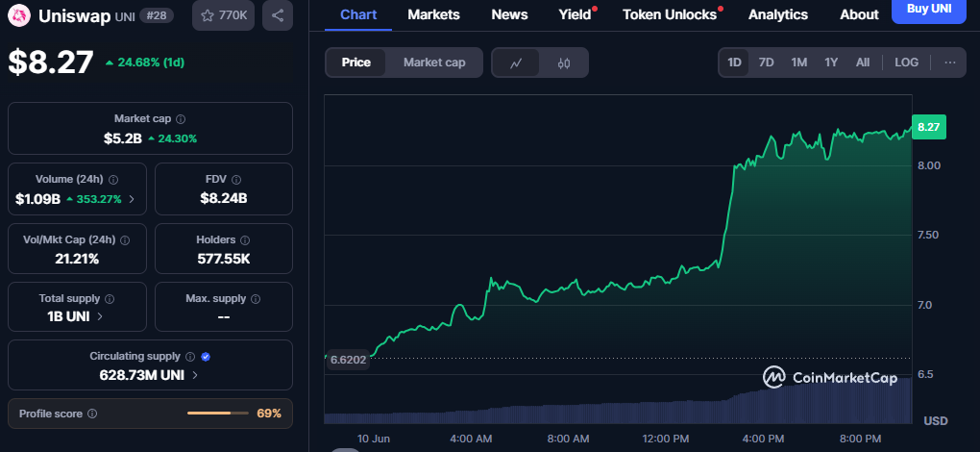Image resolution: width=980 pixels, height=452 pixels.
Task: Select the 7D time range
Action: click(x=767, y=63)
